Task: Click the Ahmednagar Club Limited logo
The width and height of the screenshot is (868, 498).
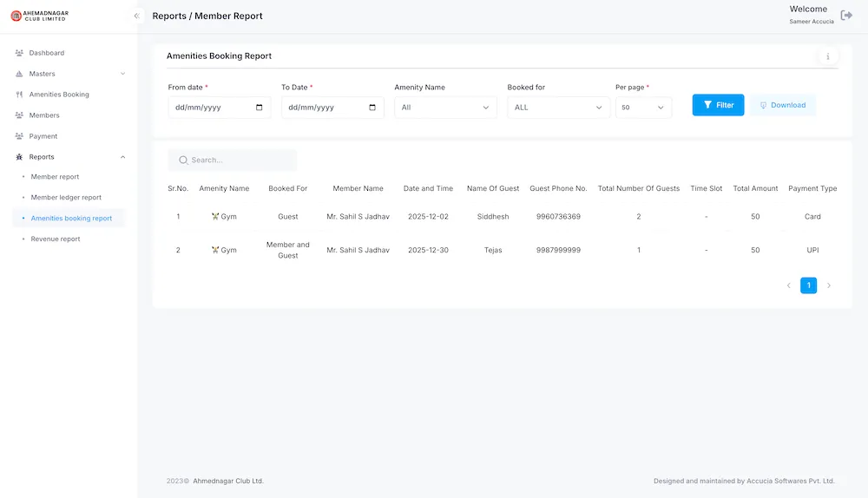Action: 39,16
